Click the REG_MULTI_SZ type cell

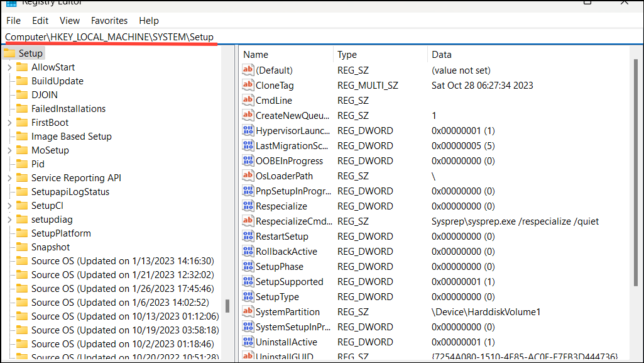[368, 85]
